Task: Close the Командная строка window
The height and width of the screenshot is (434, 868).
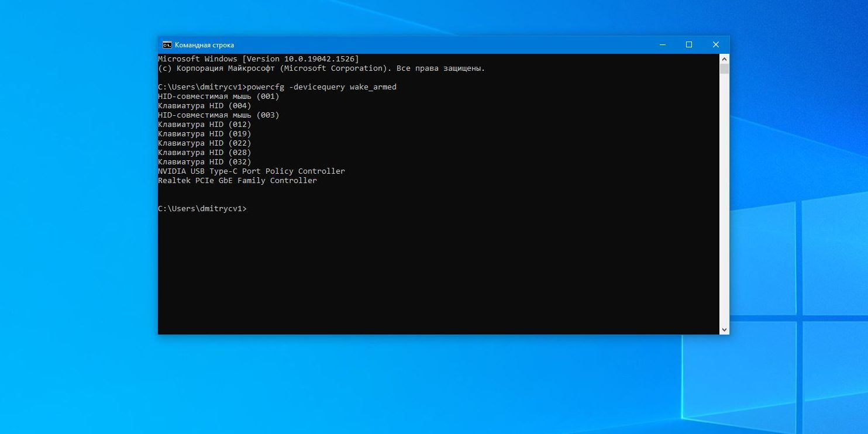Action: coord(715,45)
